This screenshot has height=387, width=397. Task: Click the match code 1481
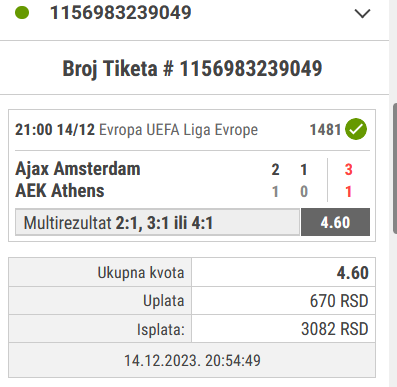(x=325, y=130)
